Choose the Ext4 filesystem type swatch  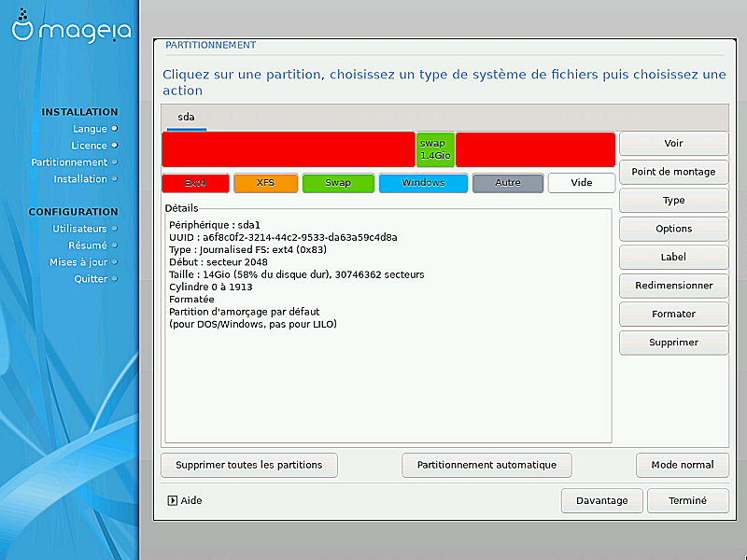[x=195, y=183]
